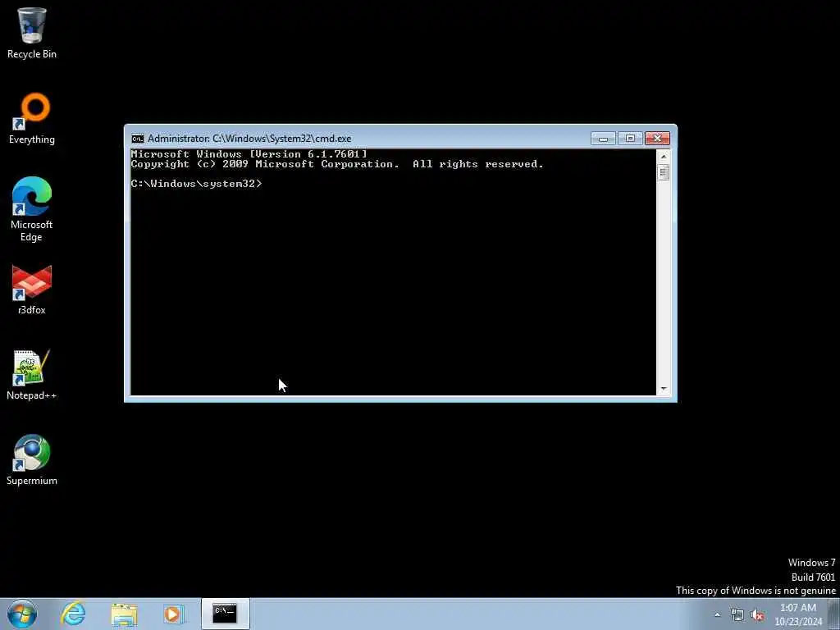Image resolution: width=840 pixels, height=630 pixels.
Task: Click the cmd scrollbar down arrow
Action: tap(664, 388)
